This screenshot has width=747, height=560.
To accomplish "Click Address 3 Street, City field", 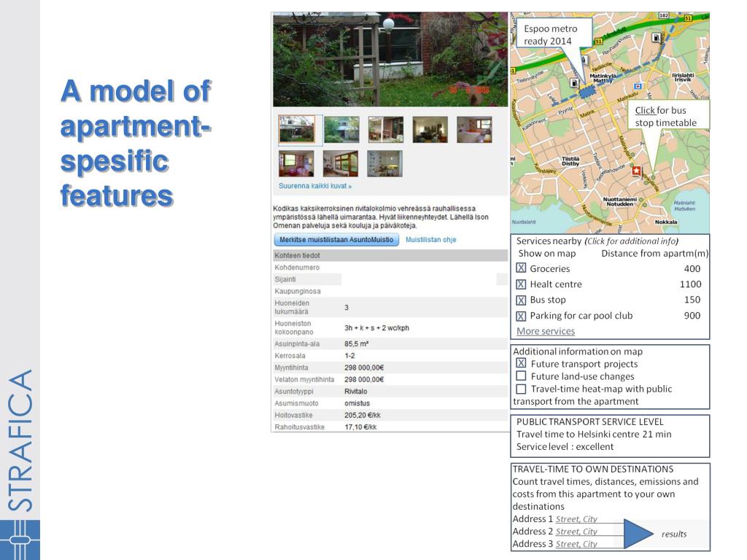I will pos(576,544).
